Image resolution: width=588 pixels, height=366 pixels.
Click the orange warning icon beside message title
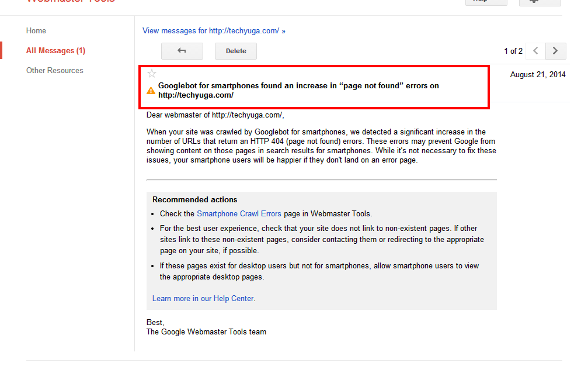pyautogui.click(x=151, y=91)
